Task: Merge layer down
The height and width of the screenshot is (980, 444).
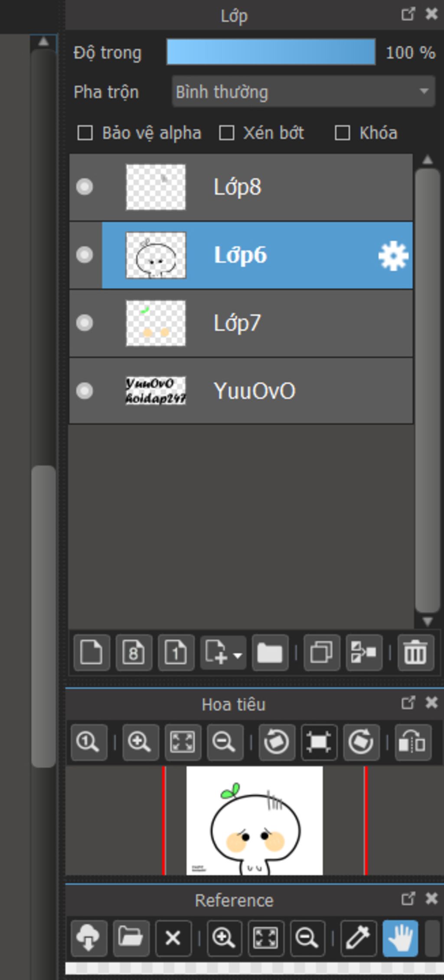Action: [364, 652]
